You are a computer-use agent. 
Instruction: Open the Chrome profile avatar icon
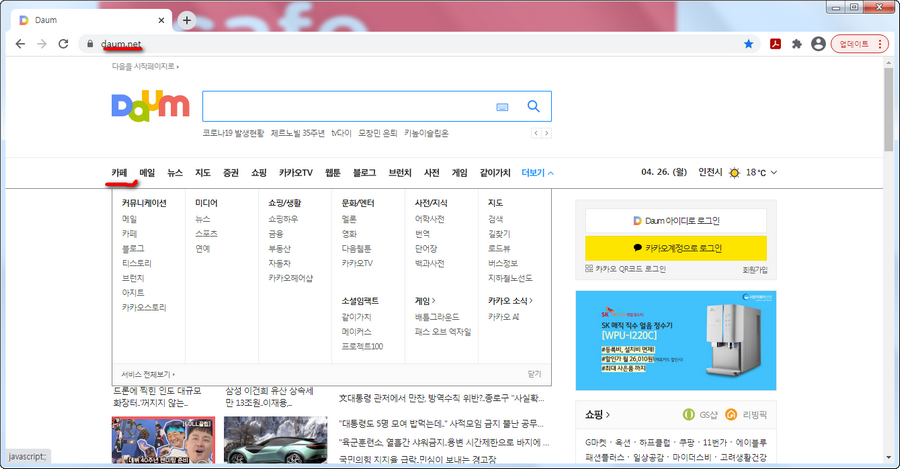coord(818,44)
